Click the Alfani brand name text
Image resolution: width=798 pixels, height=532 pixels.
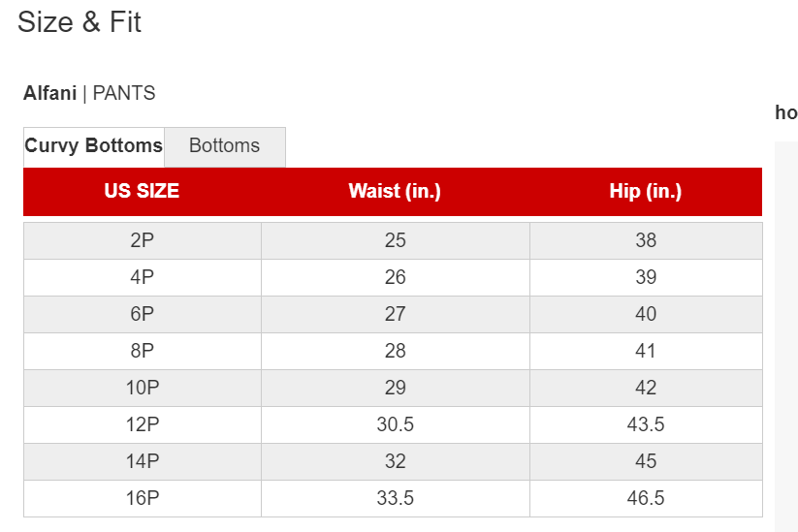(49, 94)
